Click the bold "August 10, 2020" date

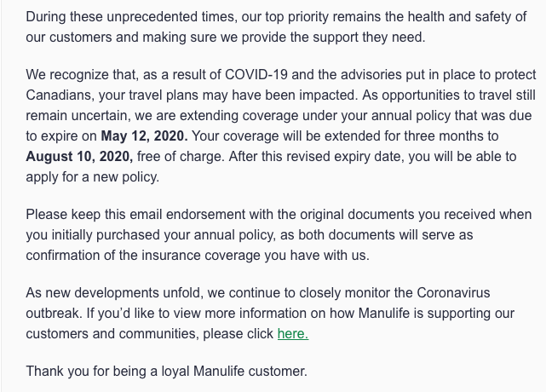pos(78,156)
